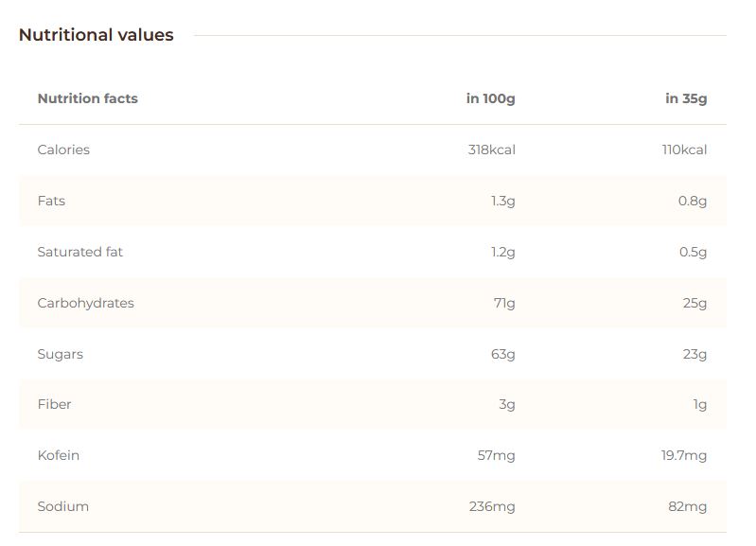Click the Sodium row label
This screenshot has width=756, height=546.
point(62,506)
